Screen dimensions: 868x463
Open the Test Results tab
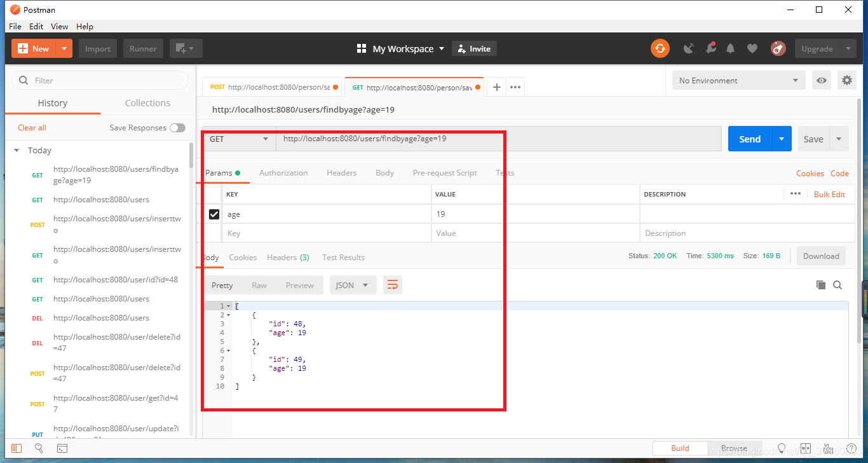(343, 258)
